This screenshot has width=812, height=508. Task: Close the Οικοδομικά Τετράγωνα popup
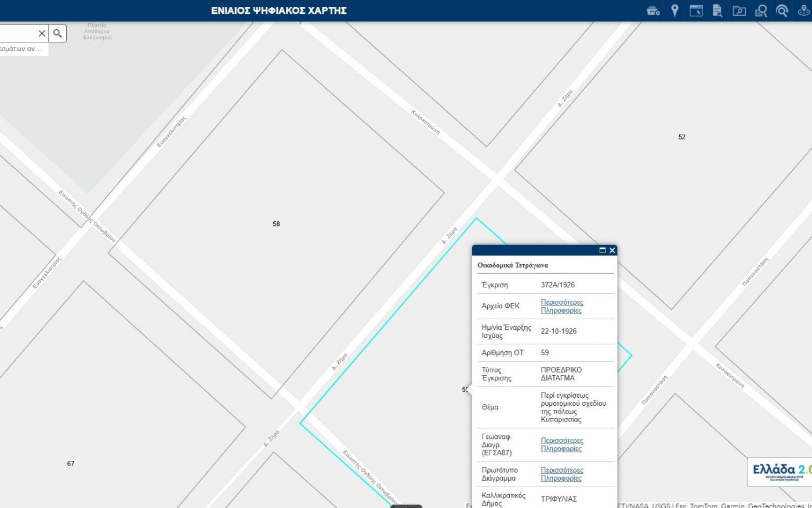pos(612,250)
